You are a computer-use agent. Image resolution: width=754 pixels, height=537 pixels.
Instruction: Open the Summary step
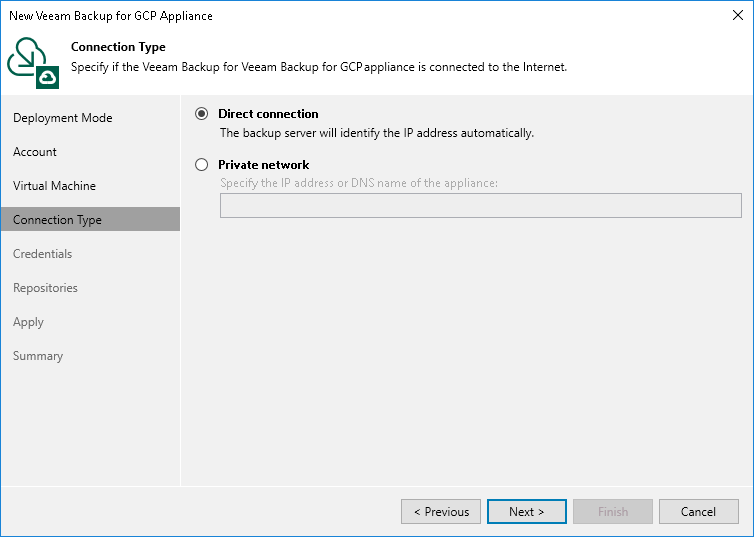click(38, 356)
